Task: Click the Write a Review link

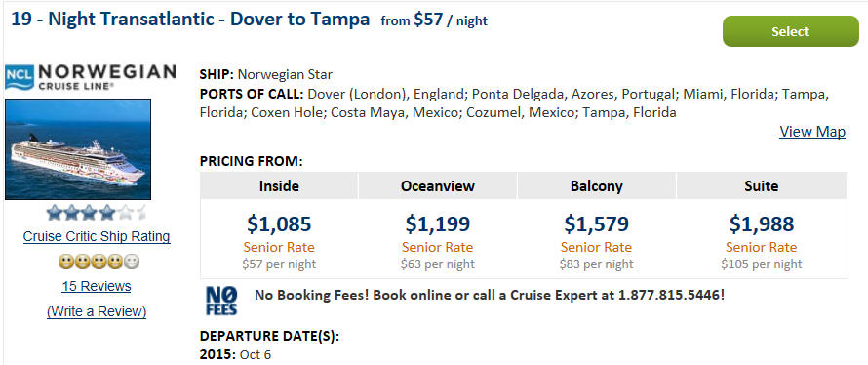Action: (97, 311)
